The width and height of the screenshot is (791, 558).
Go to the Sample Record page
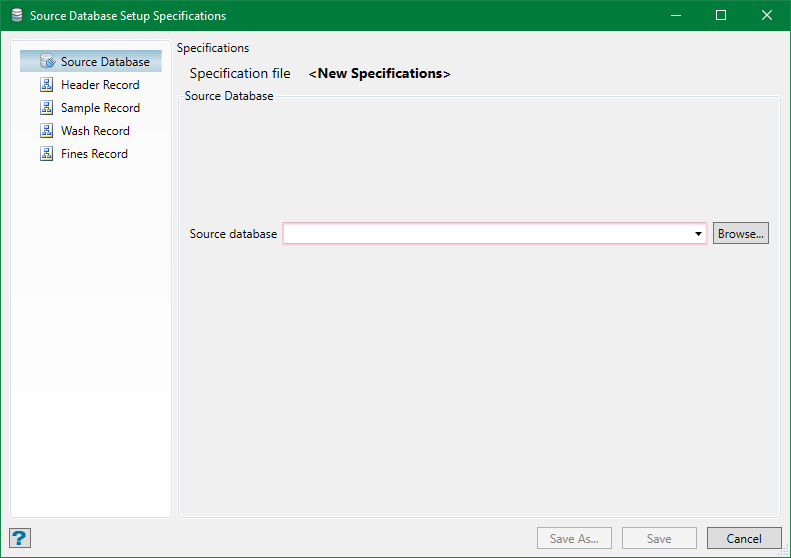100,108
